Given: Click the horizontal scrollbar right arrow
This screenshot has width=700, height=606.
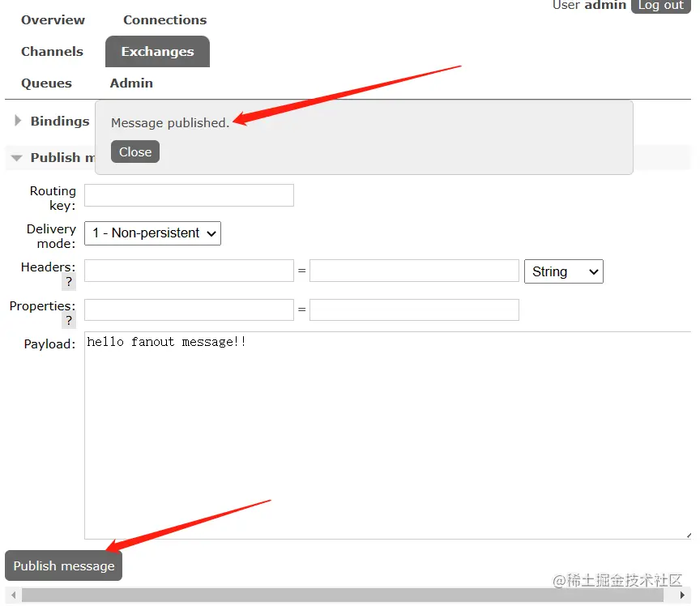Looking at the screenshot, I should pos(682,595).
